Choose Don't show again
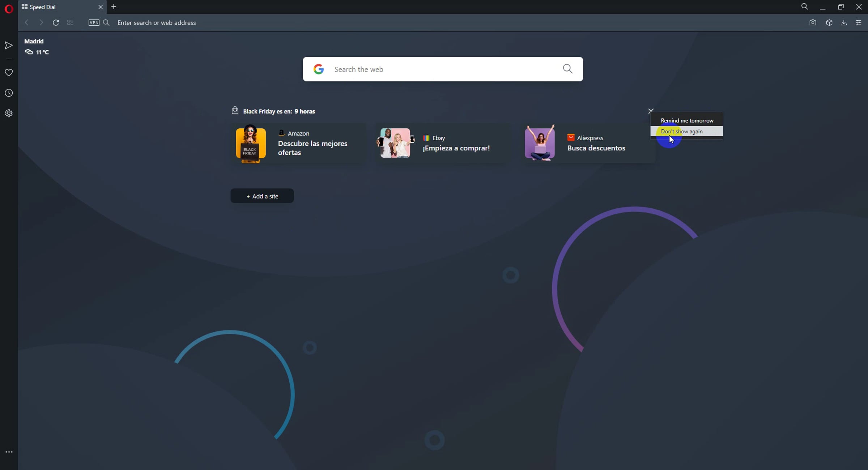This screenshot has width=868, height=470. (687, 131)
